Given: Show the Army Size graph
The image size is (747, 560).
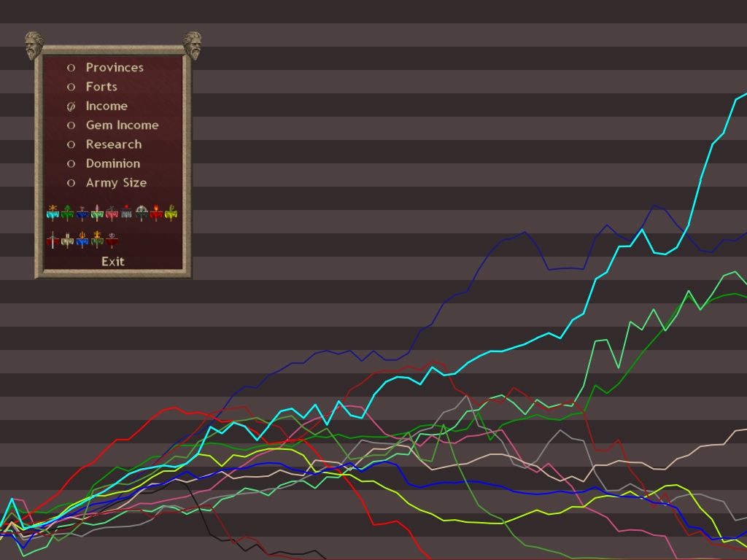Looking at the screenshot, I should 107,183.
